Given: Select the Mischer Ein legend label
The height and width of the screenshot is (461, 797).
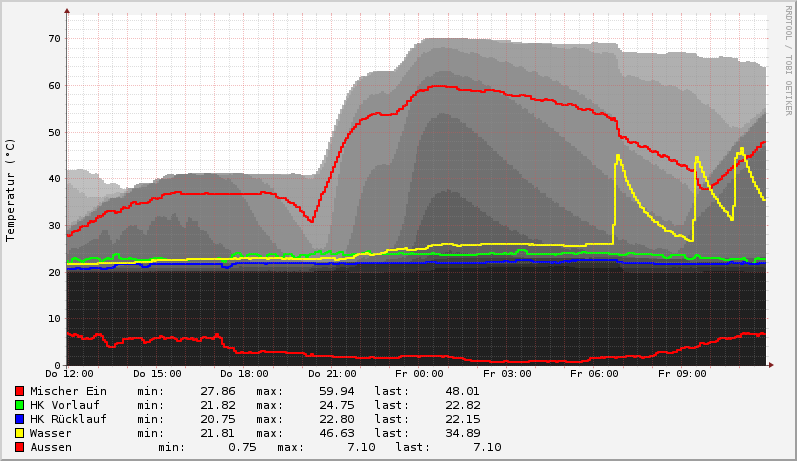Looking at the screenshot, I should 68,391.
